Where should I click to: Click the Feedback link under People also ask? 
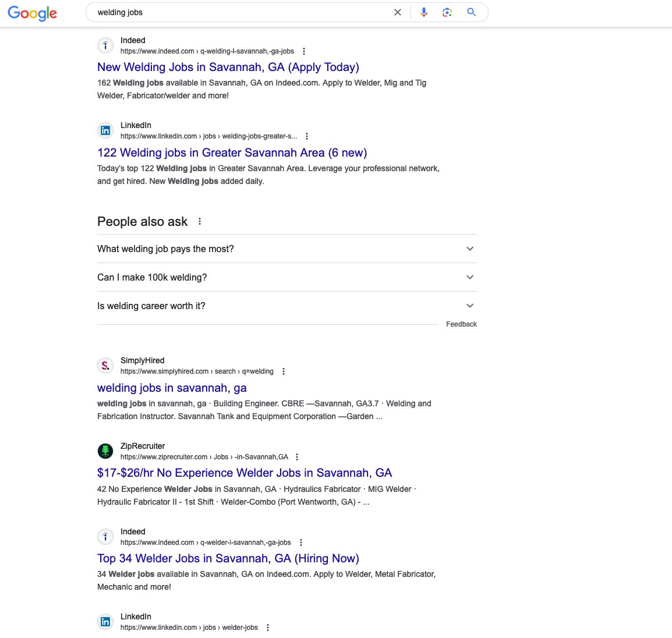[461, 324]
